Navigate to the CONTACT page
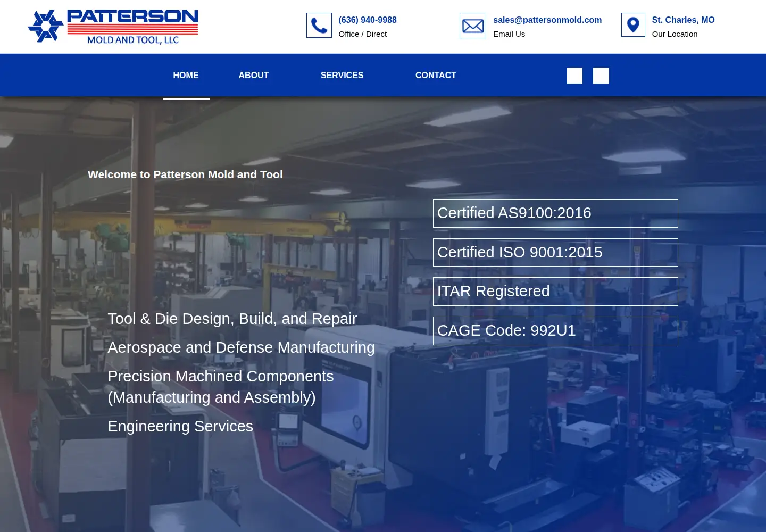 (x=436, y=76)
